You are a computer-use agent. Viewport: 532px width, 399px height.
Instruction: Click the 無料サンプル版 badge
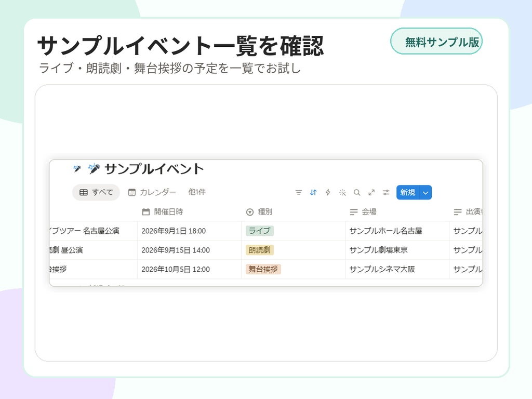(x=436, y=42)
